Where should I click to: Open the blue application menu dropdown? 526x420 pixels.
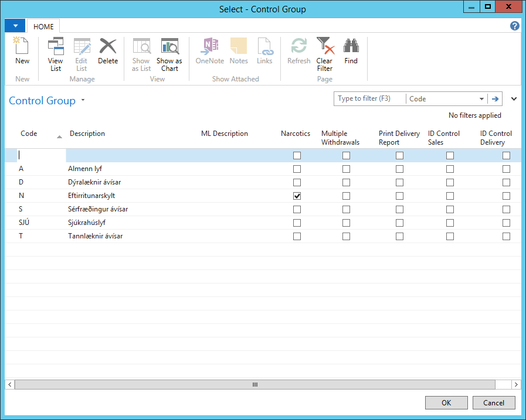(15, 26)
